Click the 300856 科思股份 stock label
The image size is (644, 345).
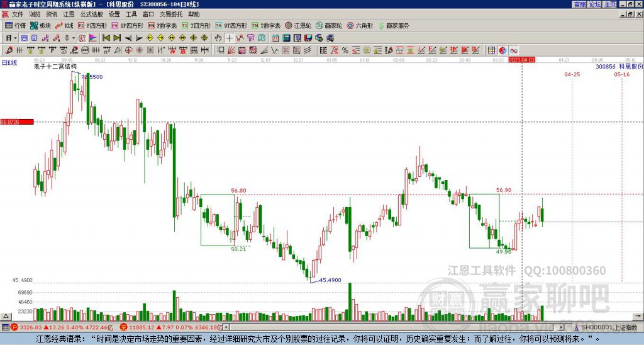point(619,66)
